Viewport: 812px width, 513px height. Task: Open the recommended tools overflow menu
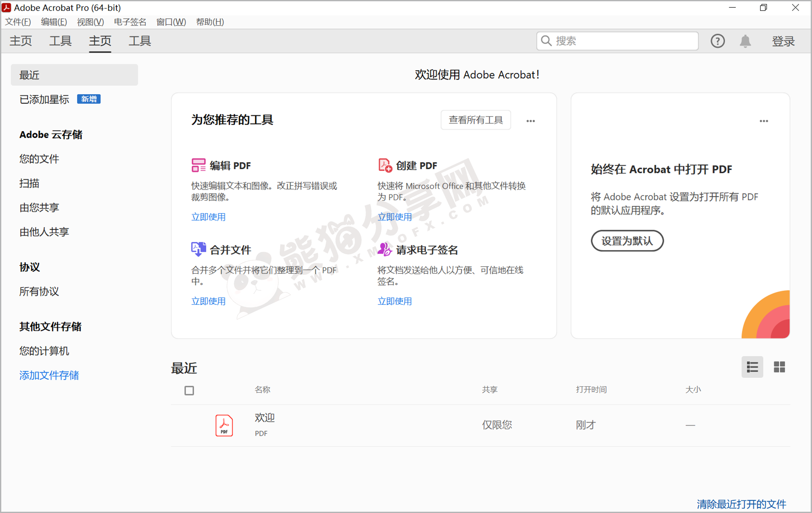531,120
